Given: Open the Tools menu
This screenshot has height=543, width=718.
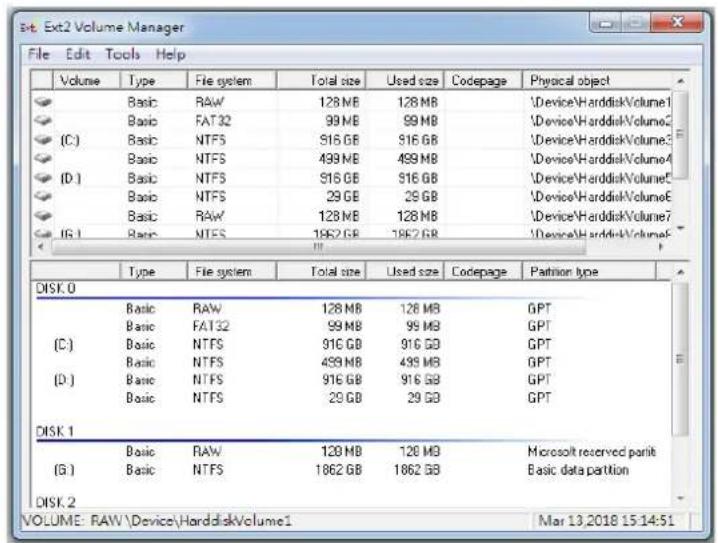Looking at the screenshot, I should pyautogui.click(x=122, y=54).
